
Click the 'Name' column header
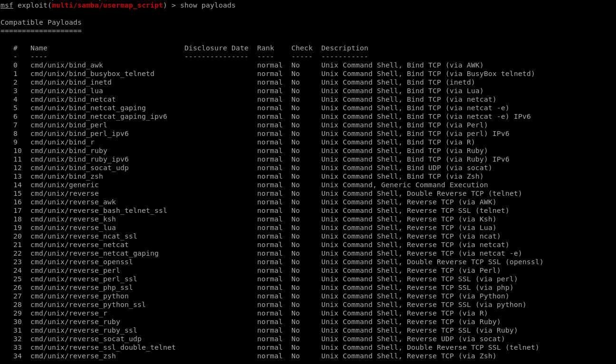pos(39,48)
